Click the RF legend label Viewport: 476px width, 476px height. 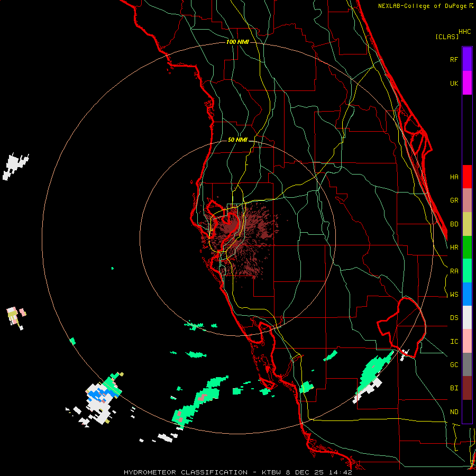[454, 59]
